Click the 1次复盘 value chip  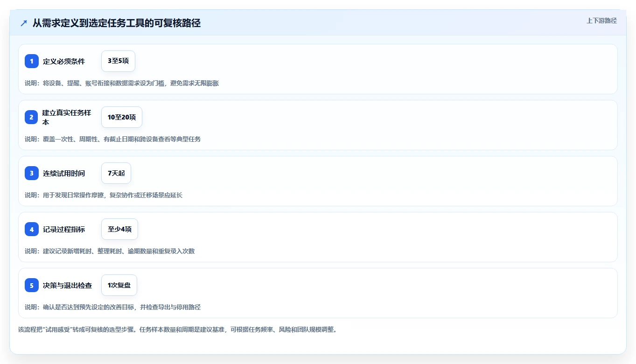click(x=119, y=285)
